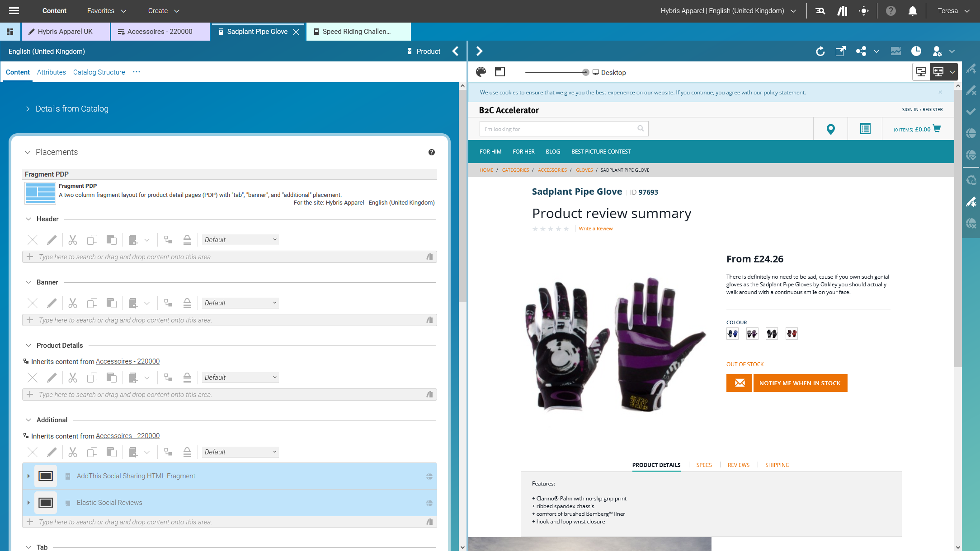Click the palette icon above the preview
The image size is (980, 551).
pos(481,72)
